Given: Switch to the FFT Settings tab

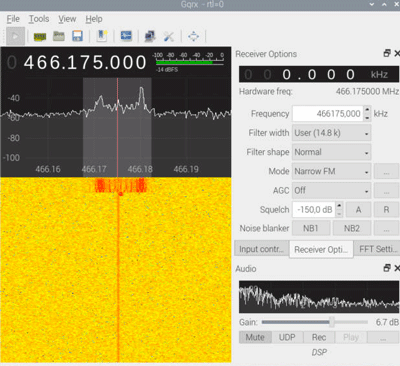Looking at the screenshot, I should (x=377, y=249).
